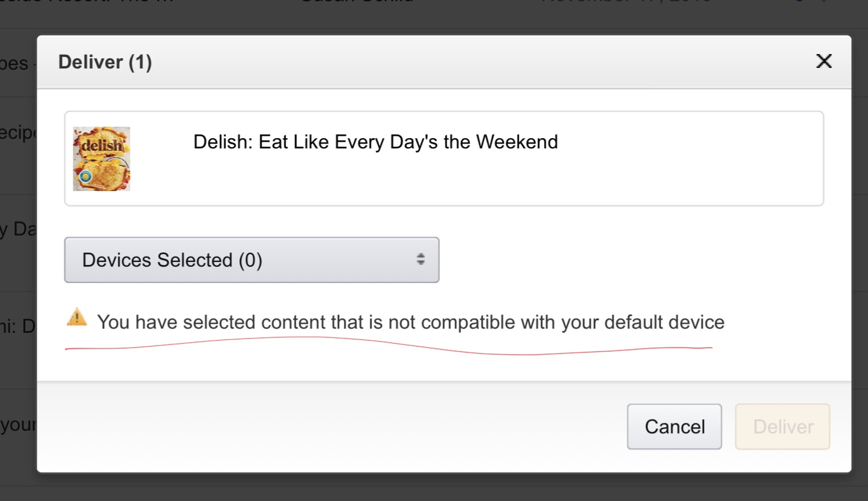Click the background row fragment reading "your"
This screenshot has width=868, height=501.
[18, 426]
